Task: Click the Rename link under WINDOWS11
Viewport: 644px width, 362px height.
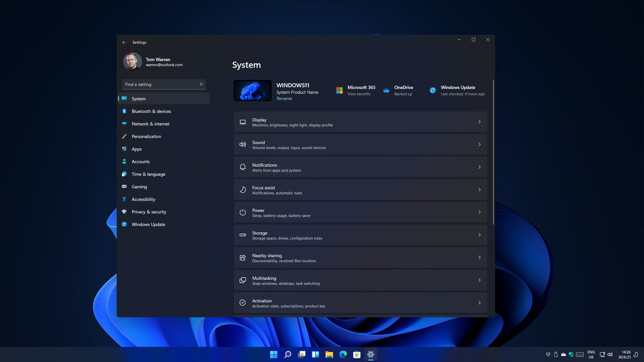Action: (284, 99)
